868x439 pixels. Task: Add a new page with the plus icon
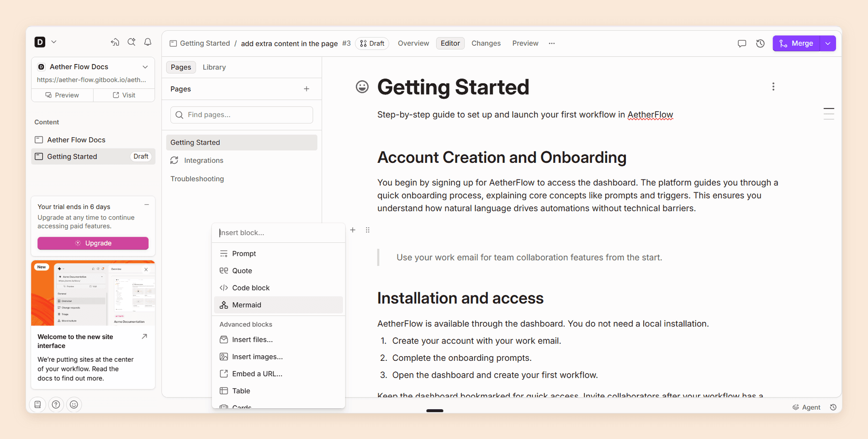(307, 89)
